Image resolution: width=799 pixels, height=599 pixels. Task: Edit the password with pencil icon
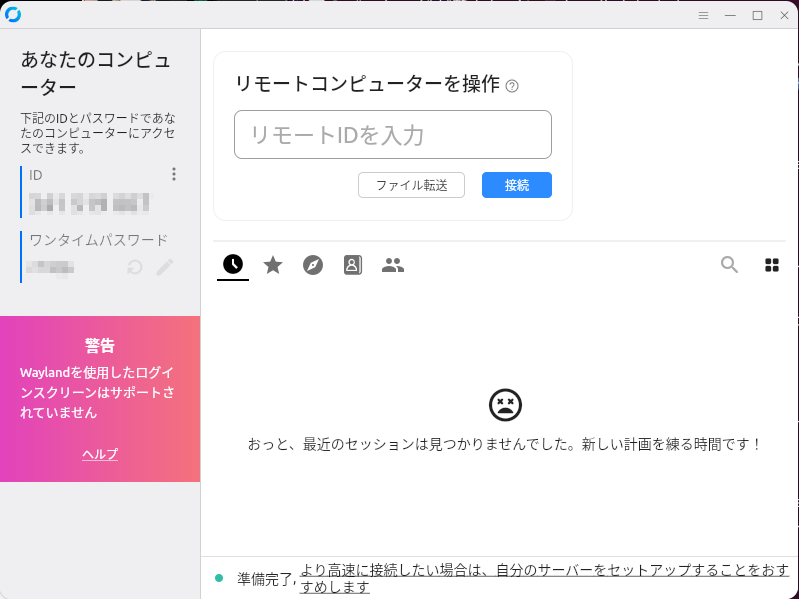[x=165, y=267]
